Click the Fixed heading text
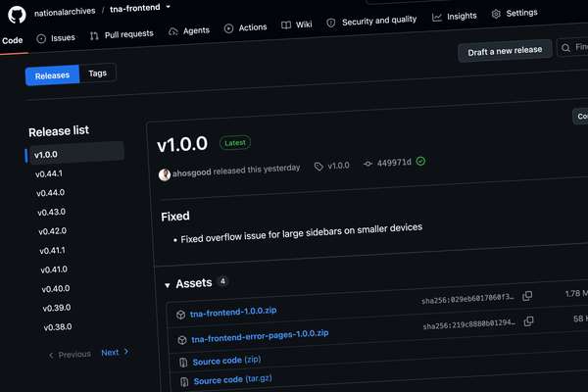The width and height of the screenshot is (588, 392). coord(175,216)
